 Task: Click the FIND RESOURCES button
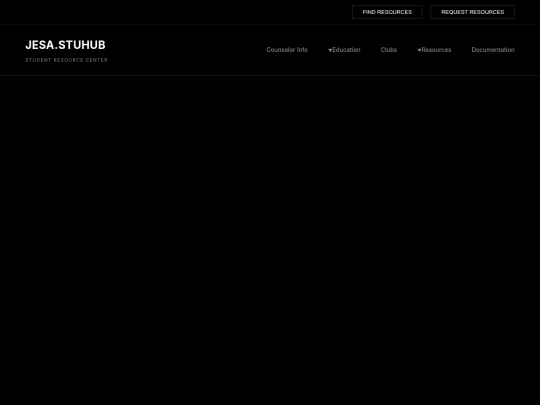pyautogui.click(x=387, y=12)
